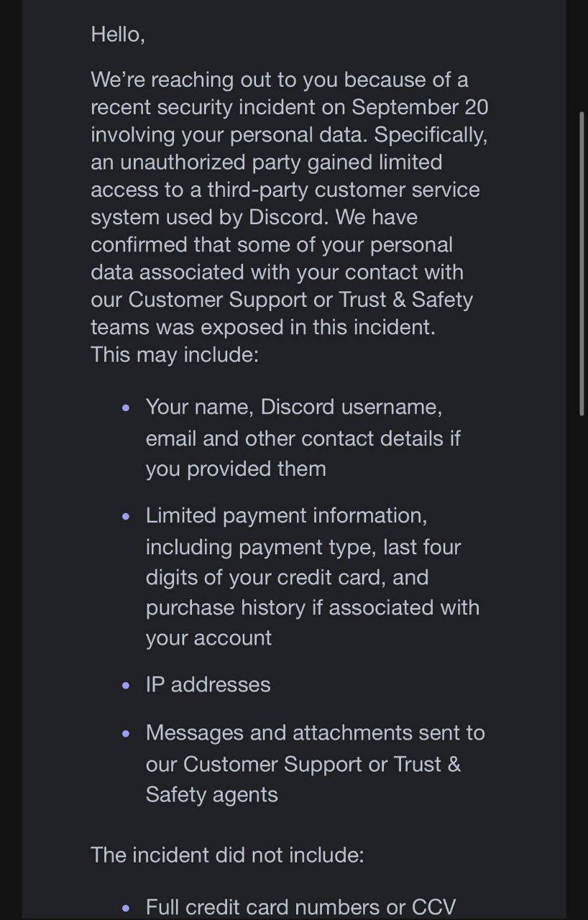Click "The incident did not include:" heading
Image resolution: width=588 pixels, height=920 pixels.
tap(227, 855)
